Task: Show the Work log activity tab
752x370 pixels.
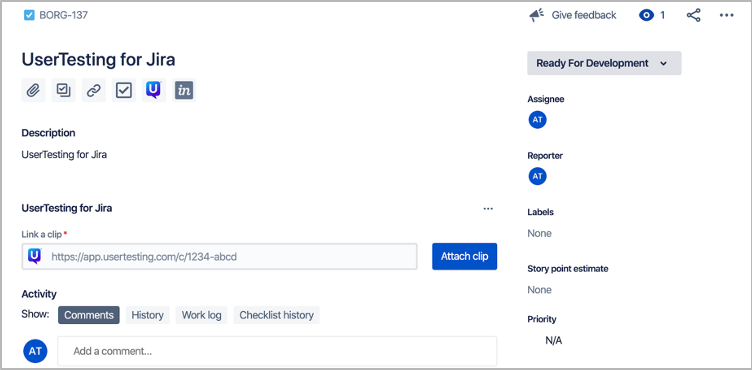Action: click(201, 315)
